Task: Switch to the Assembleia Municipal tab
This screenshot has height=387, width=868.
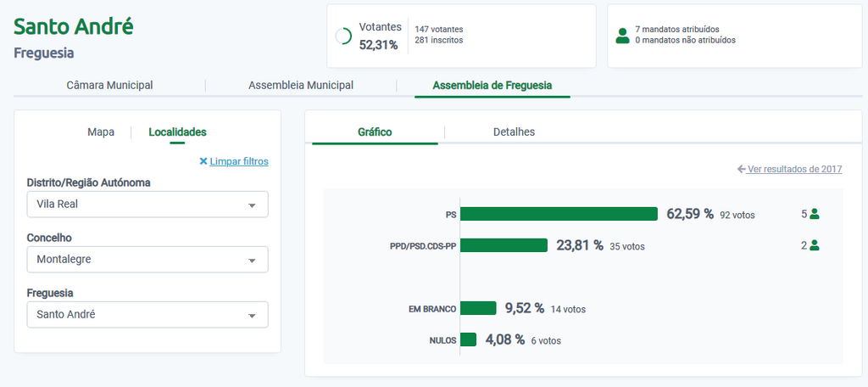Action: tap(301, 85)
